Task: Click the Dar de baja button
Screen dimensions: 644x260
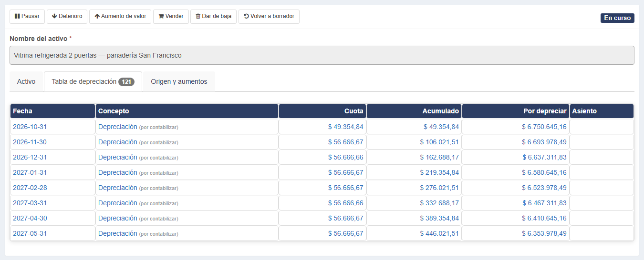Action: [x=213, y=16]
